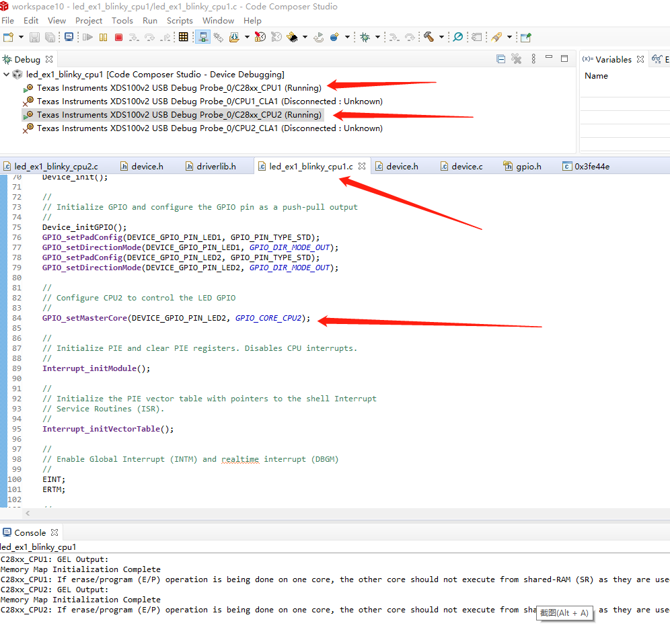
Task: Click the black grid memory icon
Action: tap(184, 37)
